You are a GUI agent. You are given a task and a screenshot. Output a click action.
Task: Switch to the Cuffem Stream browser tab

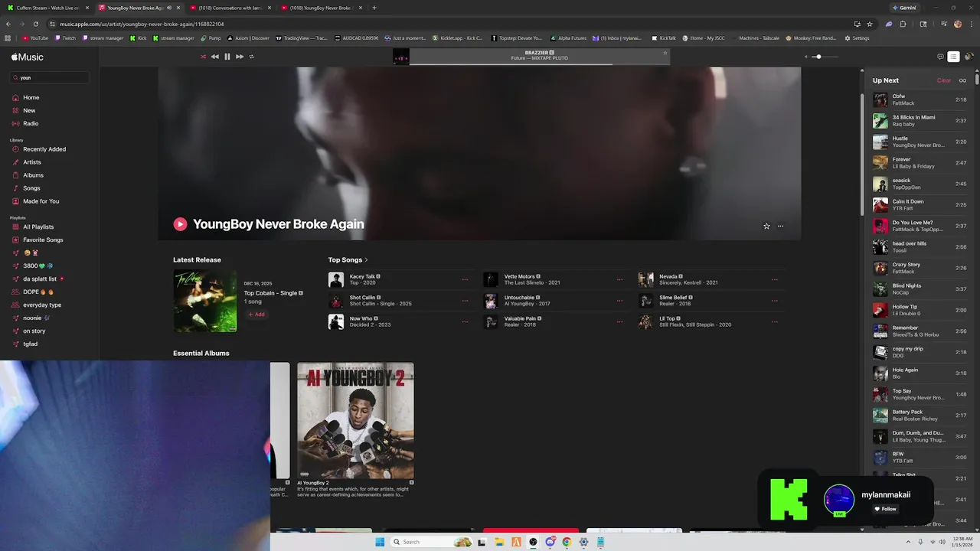pos(49,8)
